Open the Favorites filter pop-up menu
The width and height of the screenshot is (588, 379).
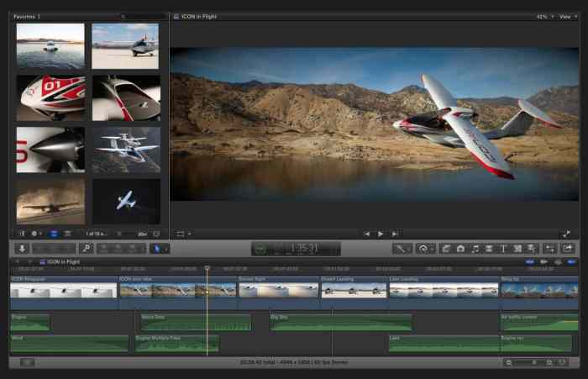27,17
